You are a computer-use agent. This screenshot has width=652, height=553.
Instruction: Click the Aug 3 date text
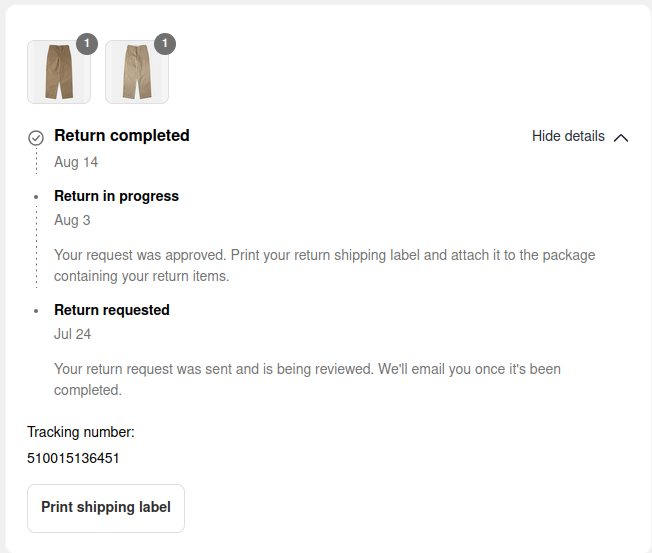pyautogui.click(x=72, y=220)
